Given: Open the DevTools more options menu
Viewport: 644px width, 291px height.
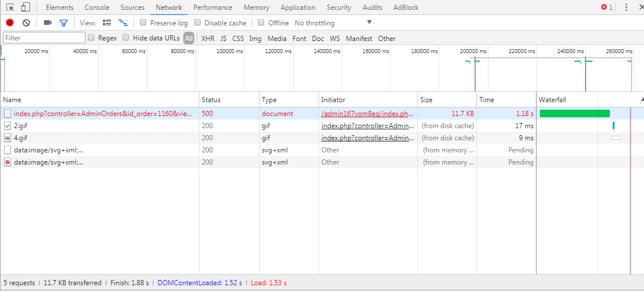Looking at the screenshot, I should click(625, 8).
